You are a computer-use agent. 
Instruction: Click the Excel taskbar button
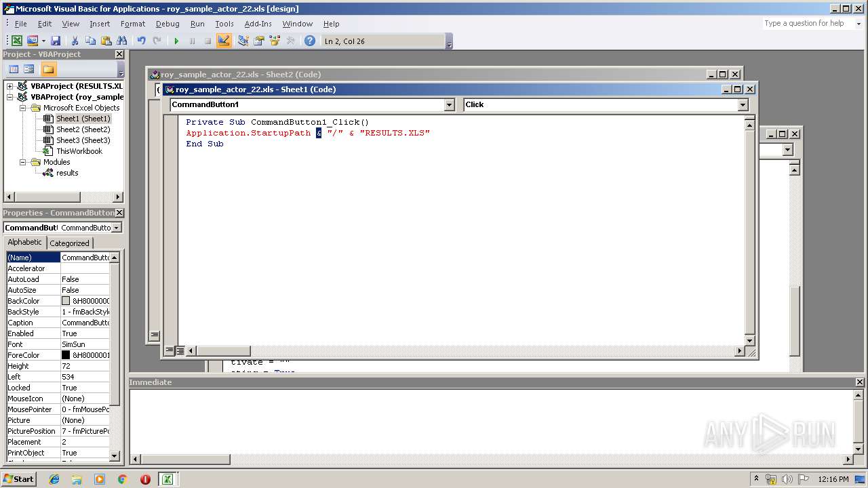[167, 479]
